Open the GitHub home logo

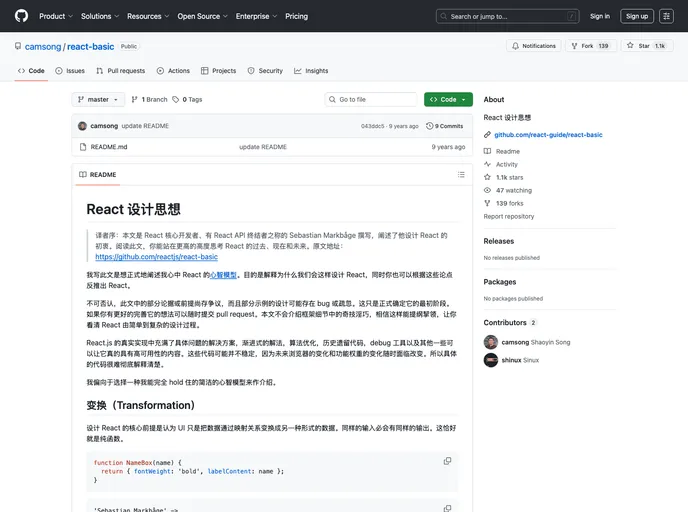pos(21,16)
